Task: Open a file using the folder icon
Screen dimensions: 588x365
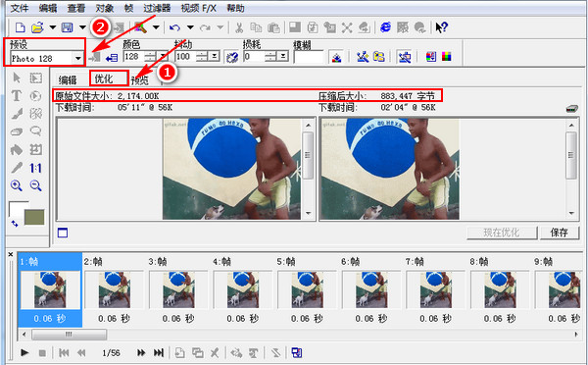Action: click(37, 27)
